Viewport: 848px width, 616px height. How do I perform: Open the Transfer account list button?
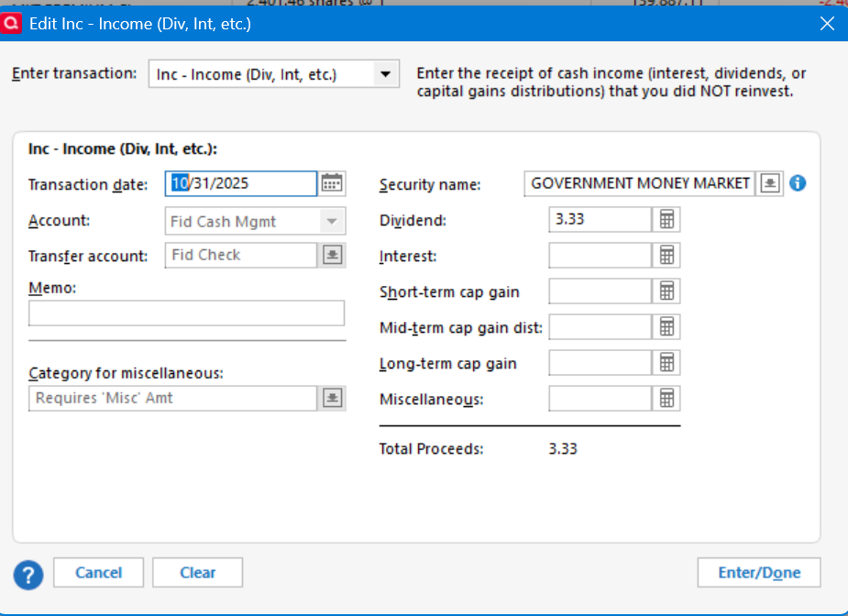pos(332,255)
